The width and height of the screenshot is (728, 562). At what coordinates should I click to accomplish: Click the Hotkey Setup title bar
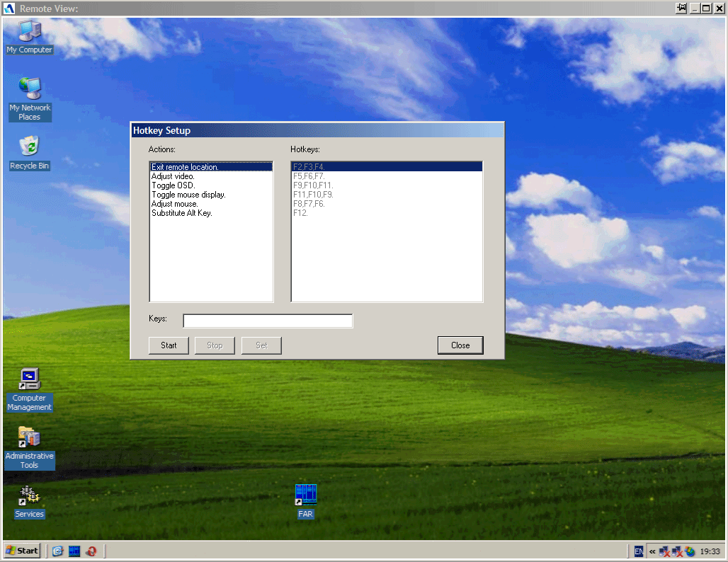(317, 130)
